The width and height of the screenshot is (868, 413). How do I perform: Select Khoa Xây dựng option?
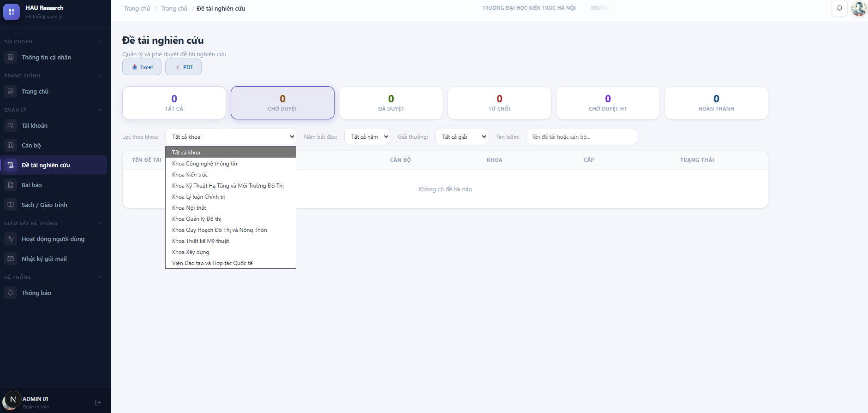[x=231, y=252]
